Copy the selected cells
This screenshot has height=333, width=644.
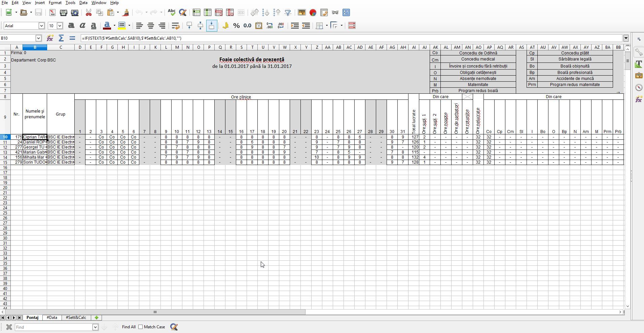(x=100, y=12)
